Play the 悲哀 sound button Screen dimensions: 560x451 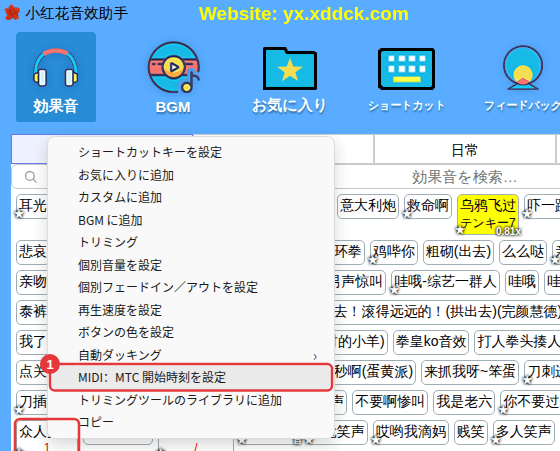coord(32,252)
